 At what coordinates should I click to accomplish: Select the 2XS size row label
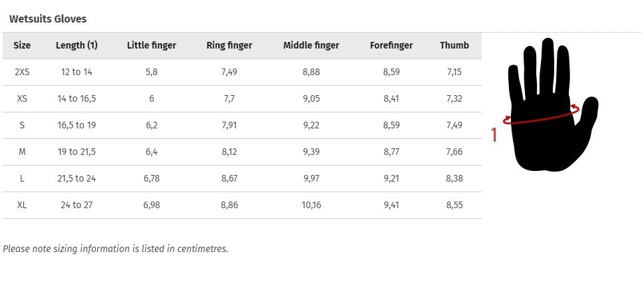[x=22, y=72]
